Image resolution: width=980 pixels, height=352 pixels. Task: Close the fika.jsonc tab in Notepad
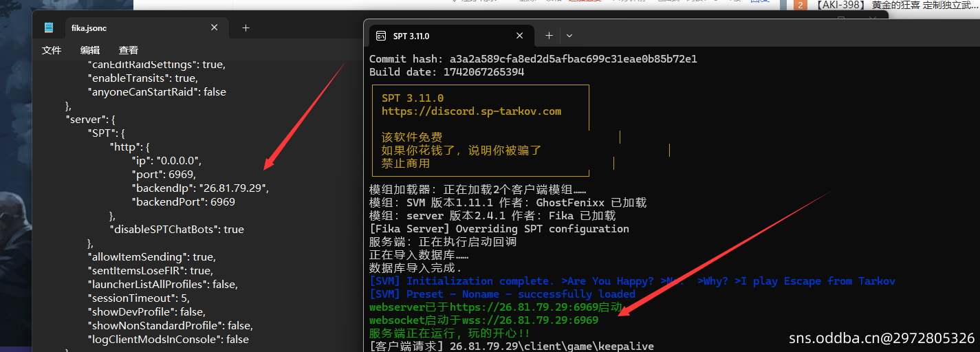pyautogui.click(x=215, y=28)
